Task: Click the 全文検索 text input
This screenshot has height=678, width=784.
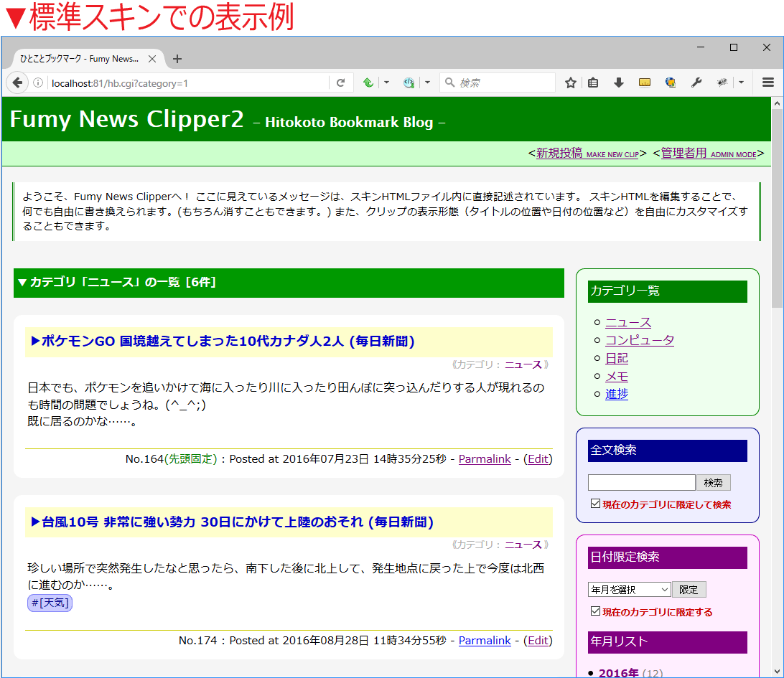Action: [x=642, y=482]
